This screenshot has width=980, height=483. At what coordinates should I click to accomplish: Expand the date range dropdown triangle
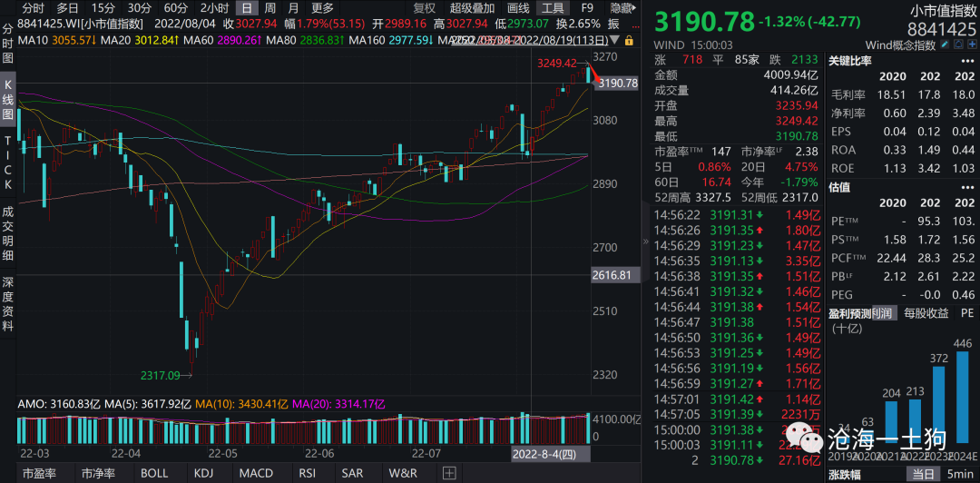(614, 39)
